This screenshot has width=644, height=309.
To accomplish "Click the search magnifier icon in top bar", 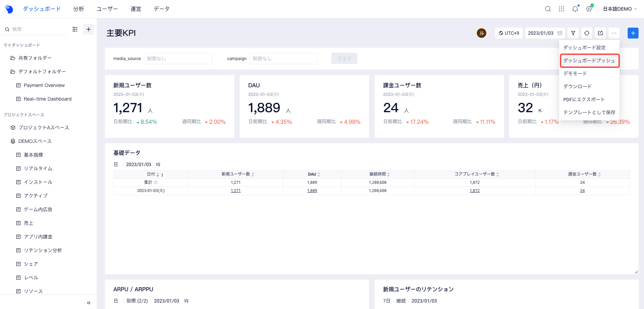I will (x=548, y=9).
